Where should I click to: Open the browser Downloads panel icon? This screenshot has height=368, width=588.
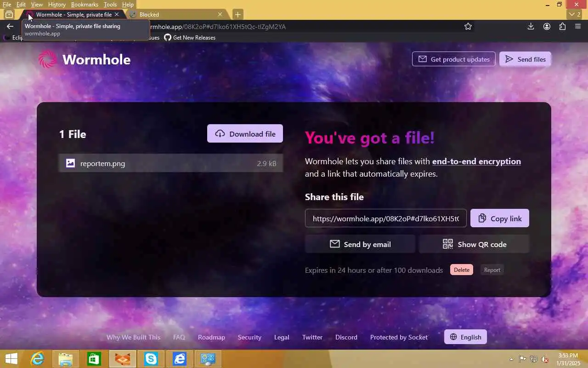[531, 26]
